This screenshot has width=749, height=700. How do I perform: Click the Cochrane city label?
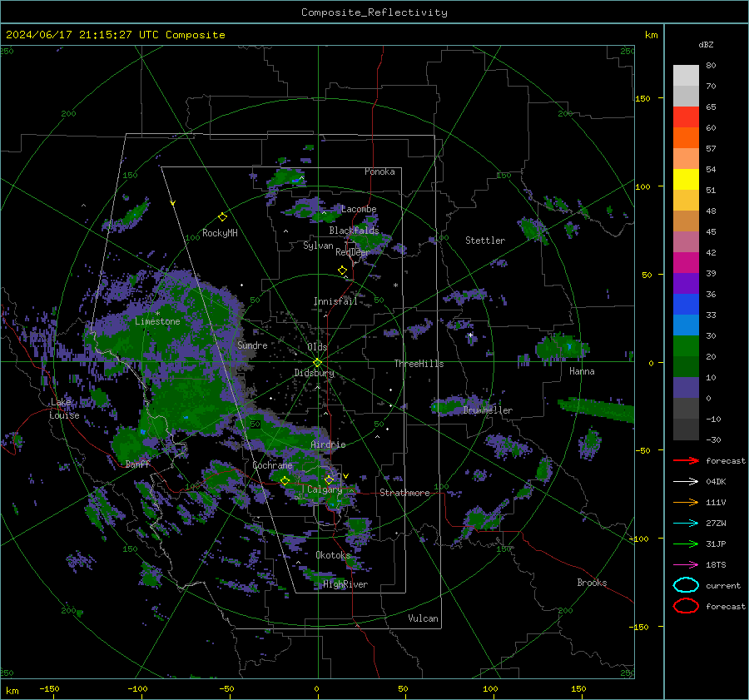click(x=272, y=465)
